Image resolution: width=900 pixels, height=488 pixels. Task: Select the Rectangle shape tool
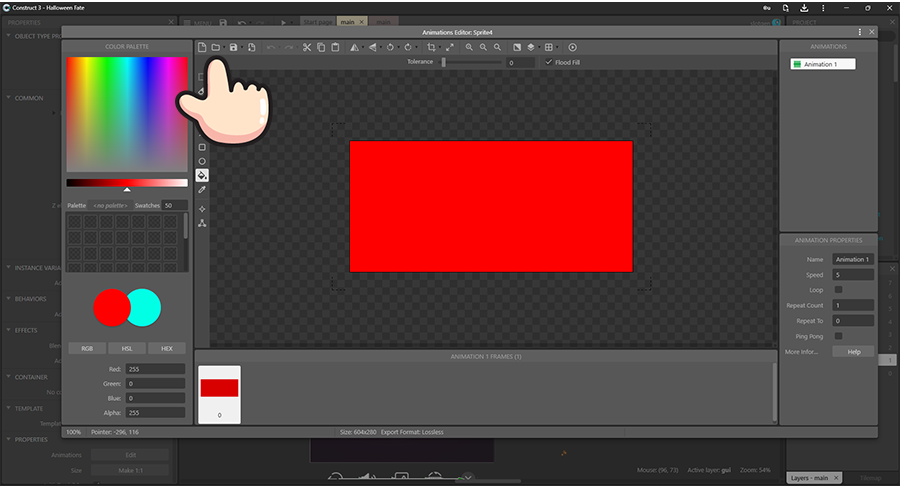(202, 147)
